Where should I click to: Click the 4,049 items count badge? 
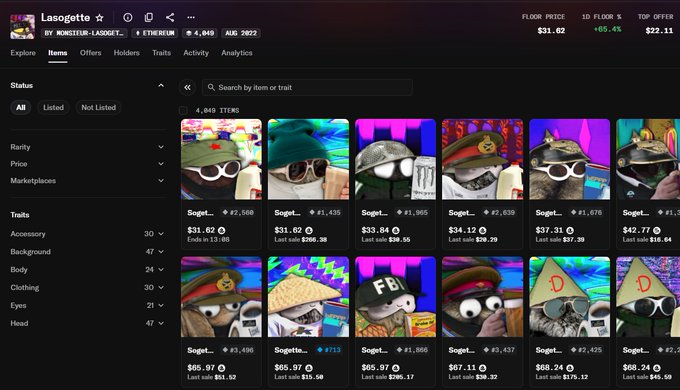199,33
